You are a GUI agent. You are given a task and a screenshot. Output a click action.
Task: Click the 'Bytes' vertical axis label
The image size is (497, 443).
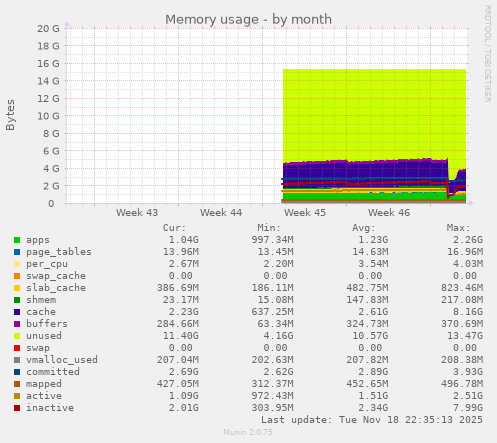(x=10, y=115)
